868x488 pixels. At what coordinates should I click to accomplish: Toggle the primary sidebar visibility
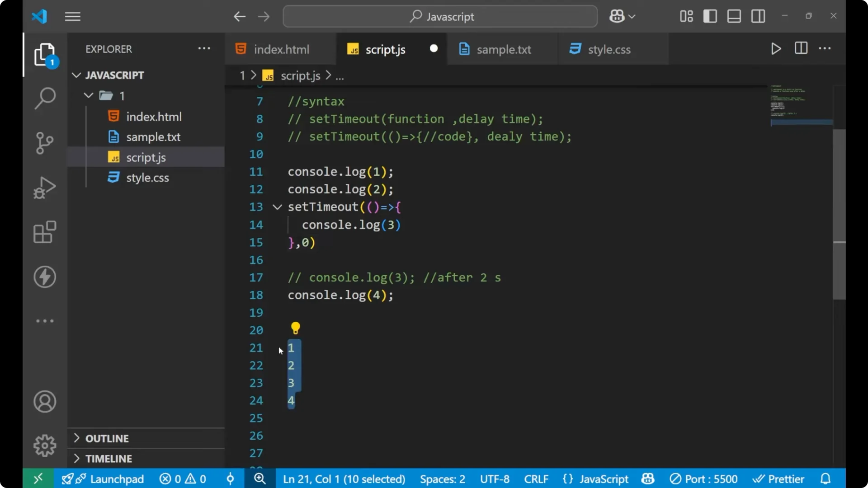(710, 16)
